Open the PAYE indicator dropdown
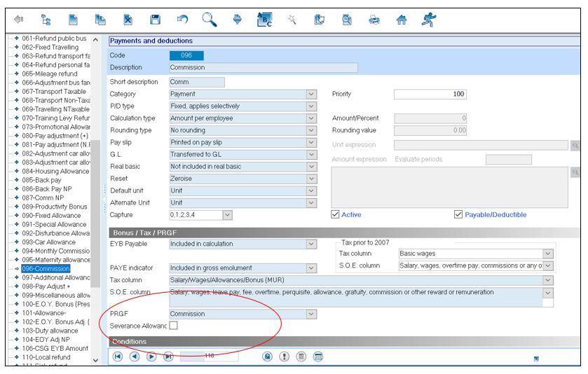 [312, 268]
